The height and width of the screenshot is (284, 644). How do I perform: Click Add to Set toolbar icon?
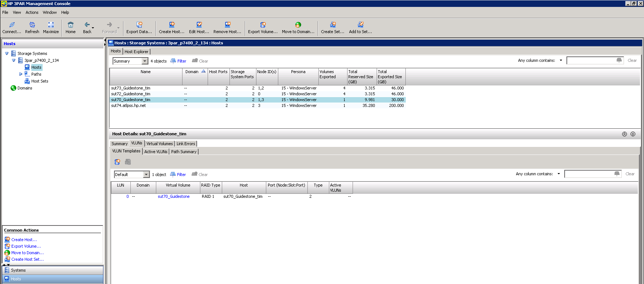coord(360,25)
